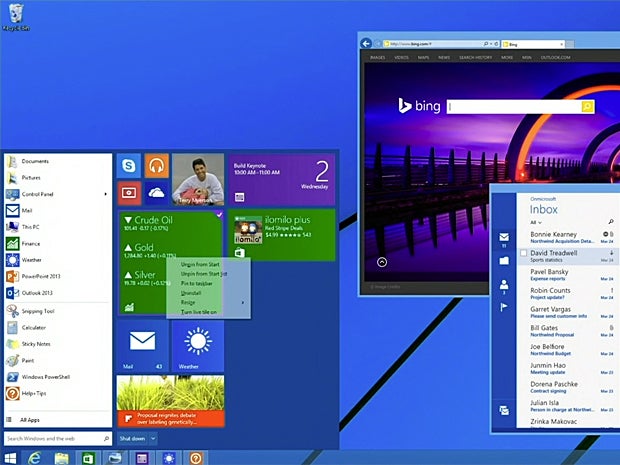Open the Help+Tips taskbar icon
Viewport: 620px width, 465px height.
tap(196, 458)
